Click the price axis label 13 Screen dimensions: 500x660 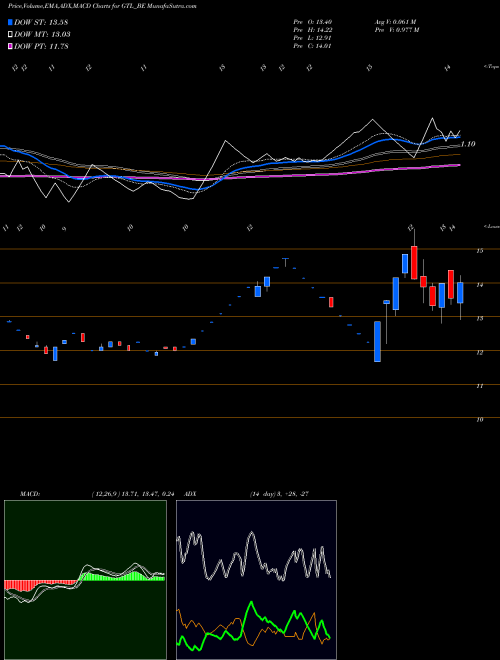click(479, 319)
